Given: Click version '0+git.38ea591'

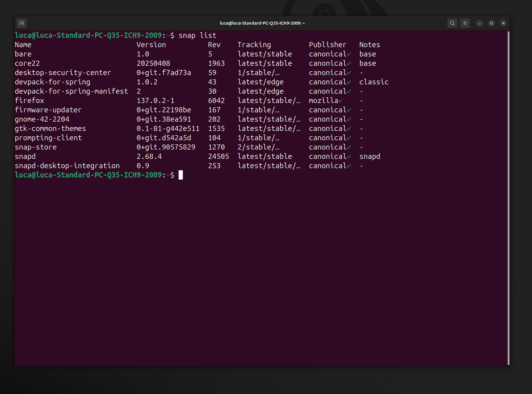Looking at the screenshot, I should pyautogui.click(x=164, y=119).
